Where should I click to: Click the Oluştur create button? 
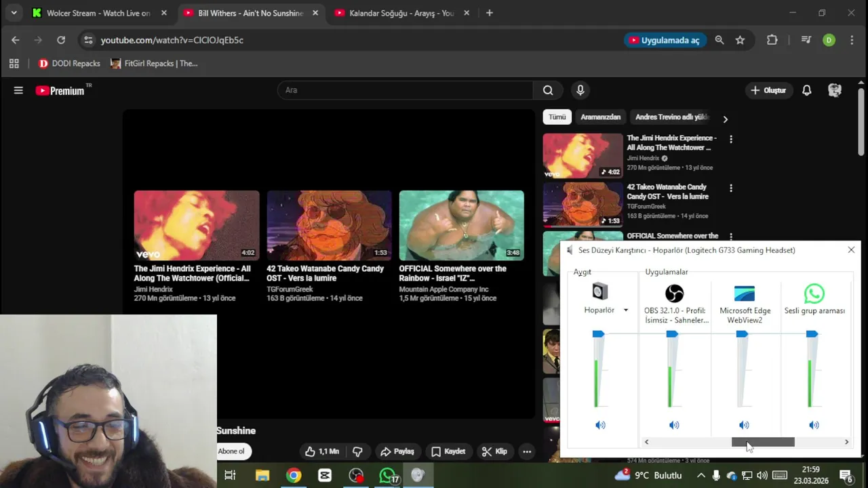point(769,90)
